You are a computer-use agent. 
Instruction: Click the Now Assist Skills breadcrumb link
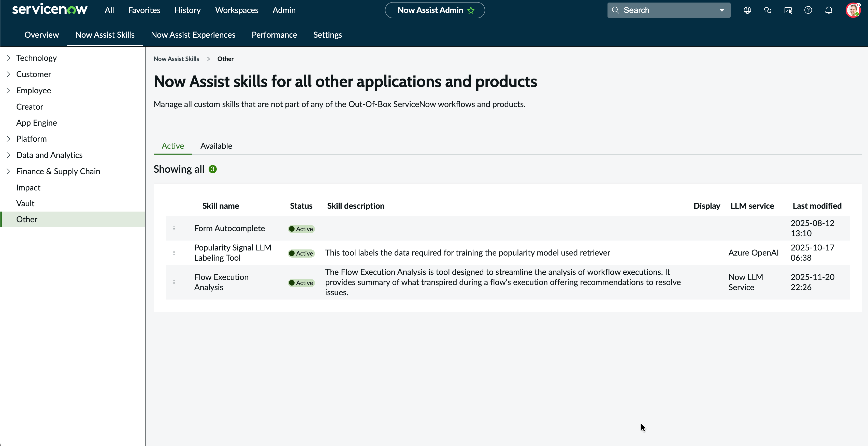176,59
